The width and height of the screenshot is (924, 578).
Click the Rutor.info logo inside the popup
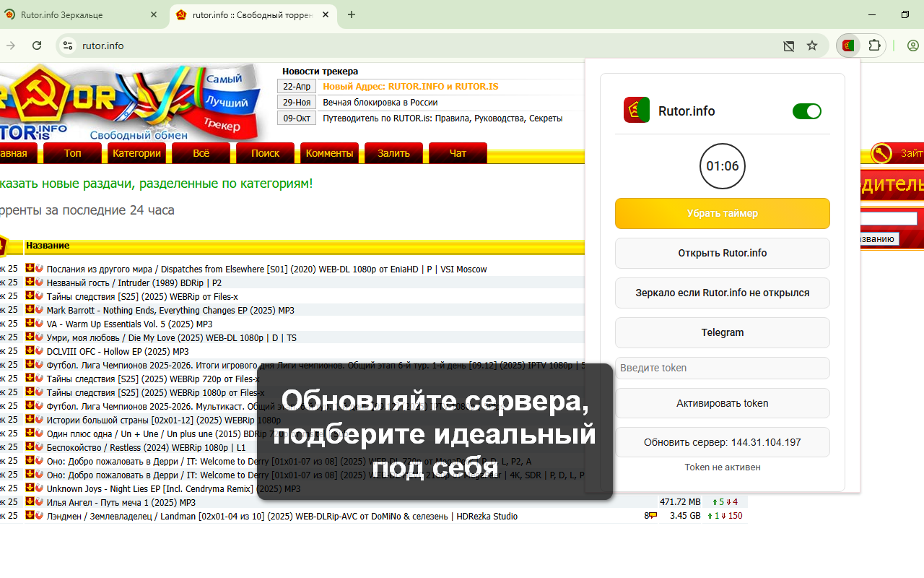636,110
